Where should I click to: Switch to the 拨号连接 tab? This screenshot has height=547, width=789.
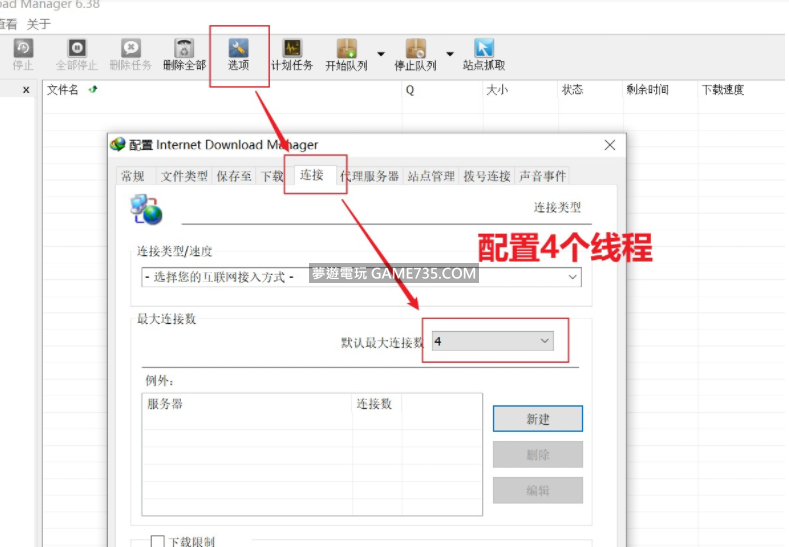487,176
